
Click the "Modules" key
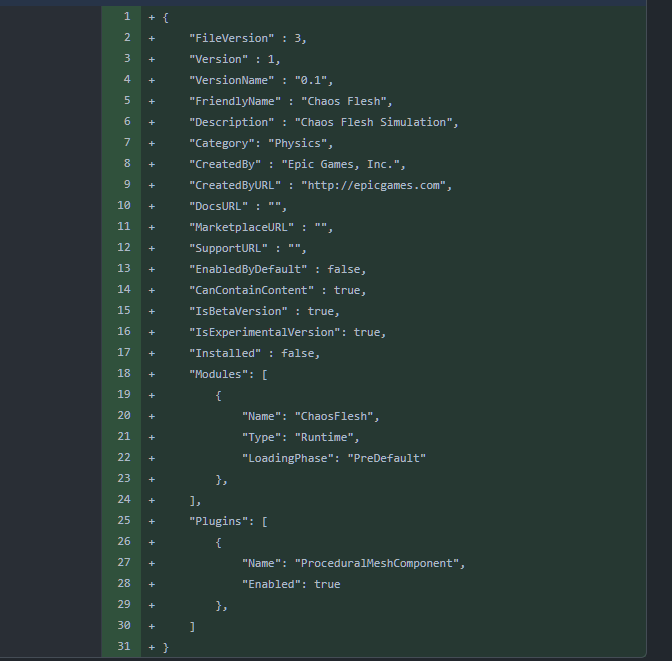coord(218,374)
